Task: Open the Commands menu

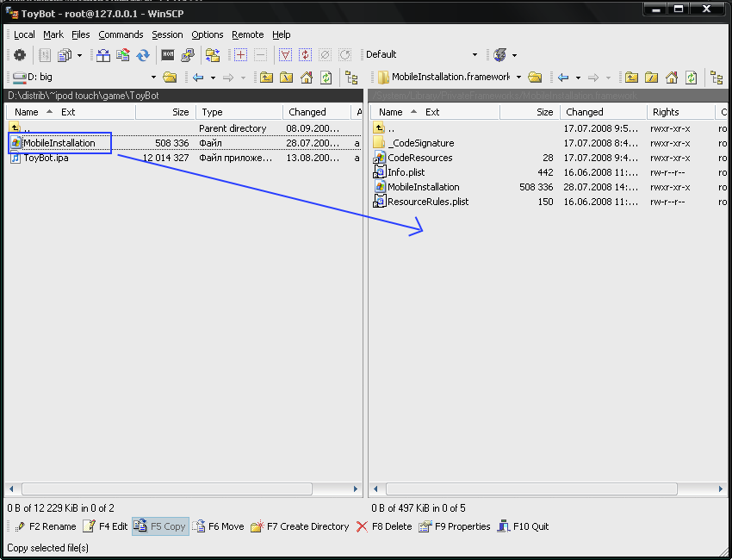Action: [121, 34]
